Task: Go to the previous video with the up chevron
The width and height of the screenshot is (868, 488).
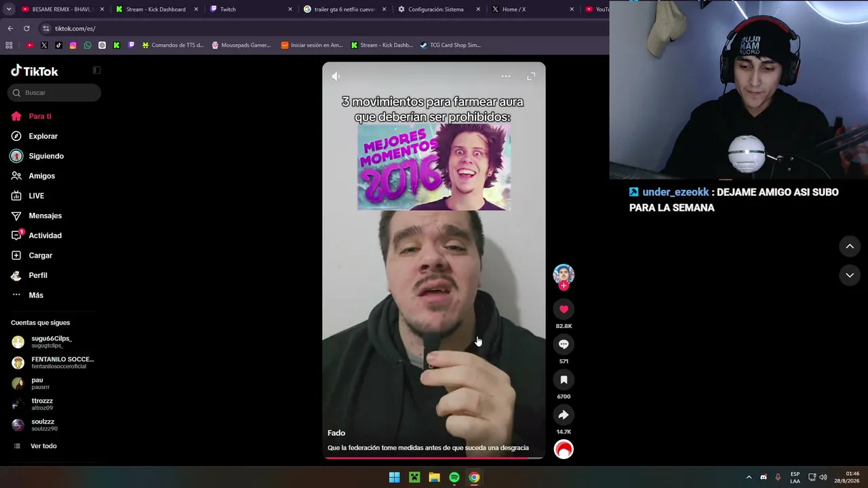Action: [850, 247]
